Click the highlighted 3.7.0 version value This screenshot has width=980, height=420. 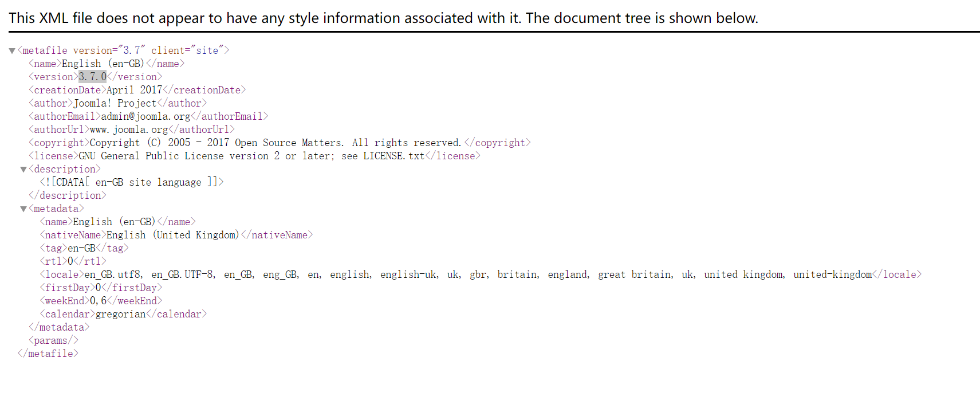click(92, 77)
